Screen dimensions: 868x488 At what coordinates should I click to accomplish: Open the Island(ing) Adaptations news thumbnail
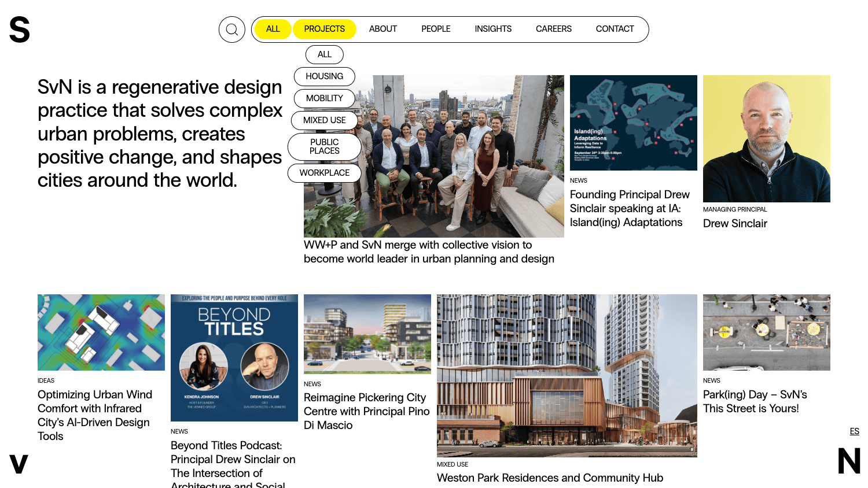[x=634, y=123]
